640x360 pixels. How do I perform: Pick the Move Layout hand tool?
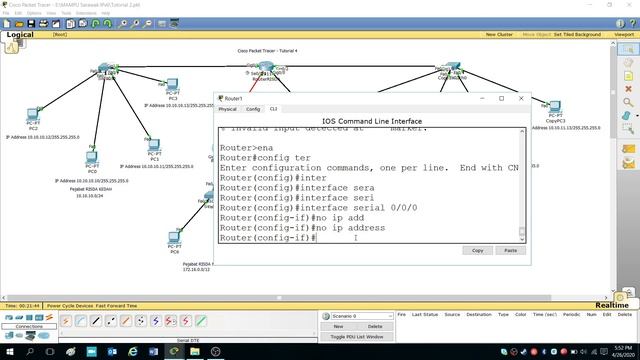coord(628,62)
